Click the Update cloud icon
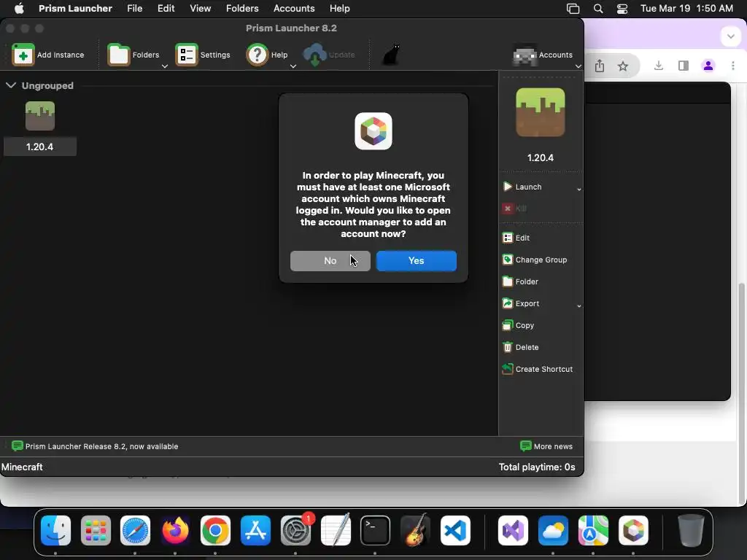 315,55
